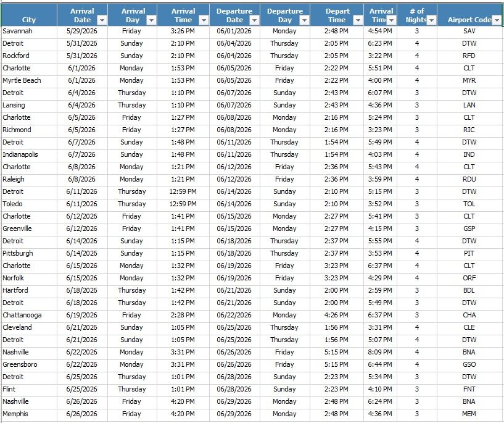Click the 2:59 PM arrival time cell
Screen dimensions: 504x423
[x=380, y=290]
